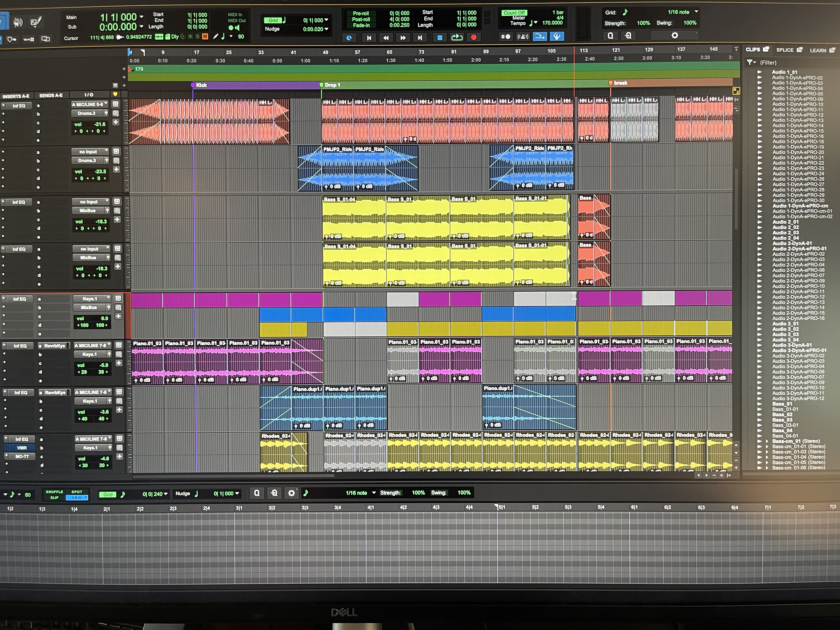
Task: Open the Sub counter format dropdown
Action: pyautogui.click(x=142, y=27)
